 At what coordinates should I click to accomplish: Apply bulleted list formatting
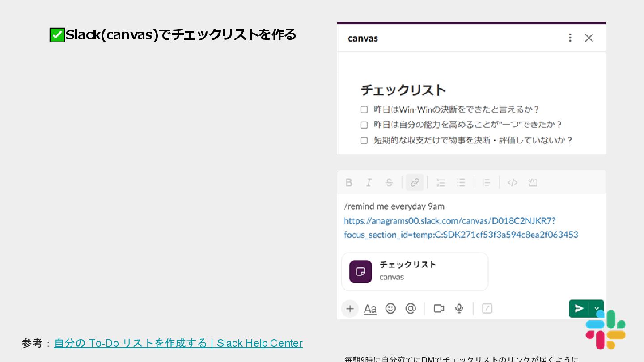(x=461, y=182)
